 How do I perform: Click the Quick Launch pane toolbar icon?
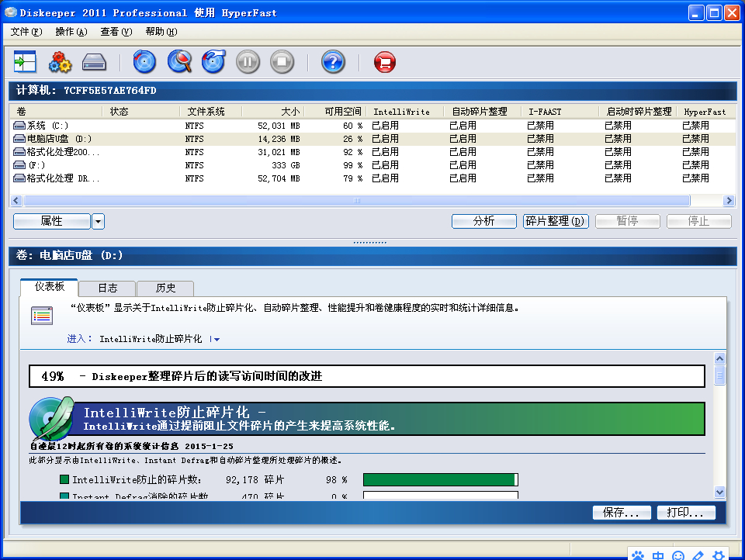click(25, 62)
